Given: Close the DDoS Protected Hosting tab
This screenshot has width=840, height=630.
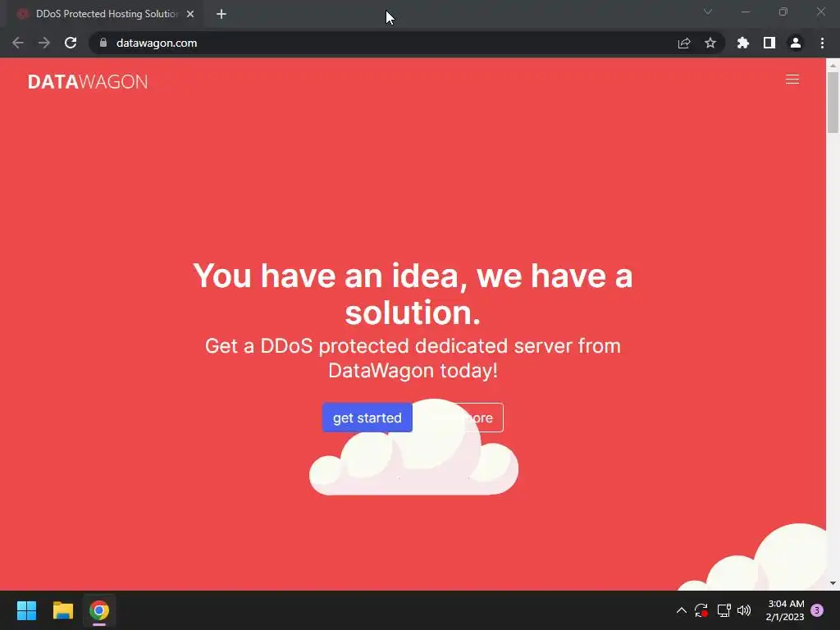Looking at the screenshot, I should 190,14.
